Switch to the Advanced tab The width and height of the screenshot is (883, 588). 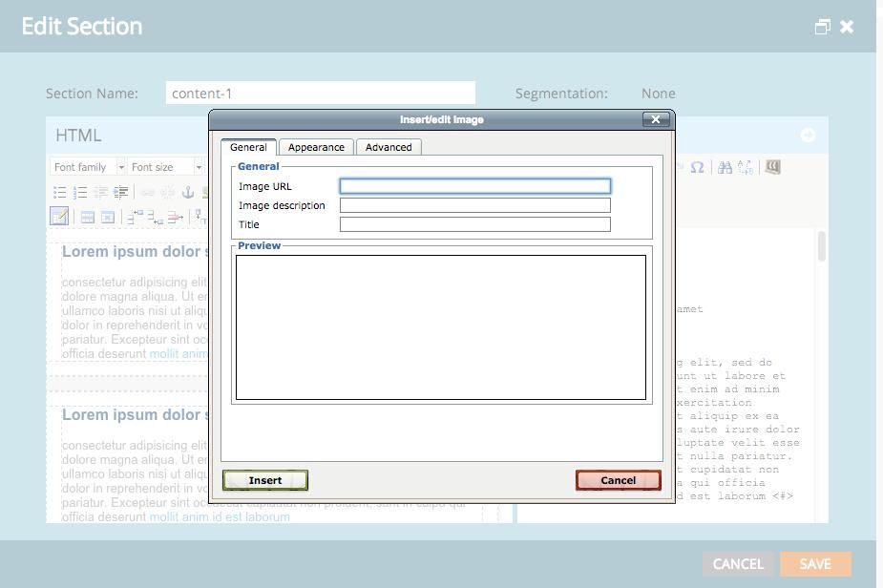pyautogui.click(x=389, y=147)
